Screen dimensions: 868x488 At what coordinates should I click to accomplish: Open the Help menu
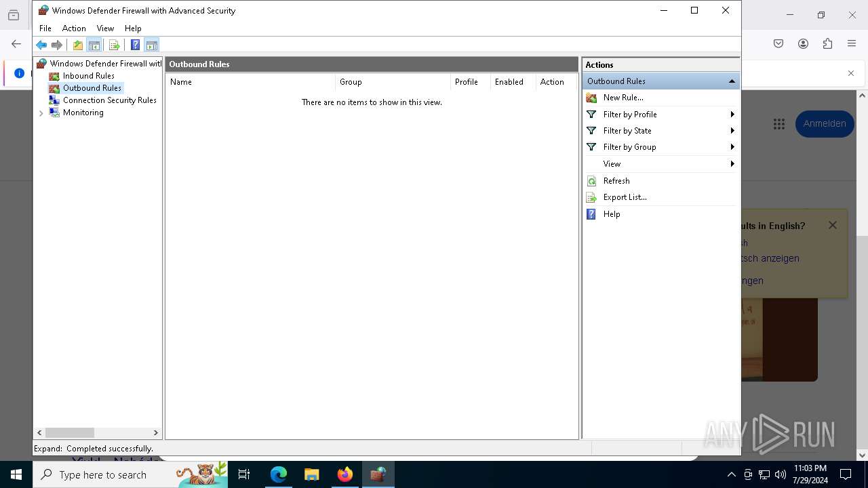tap(133, 28)
